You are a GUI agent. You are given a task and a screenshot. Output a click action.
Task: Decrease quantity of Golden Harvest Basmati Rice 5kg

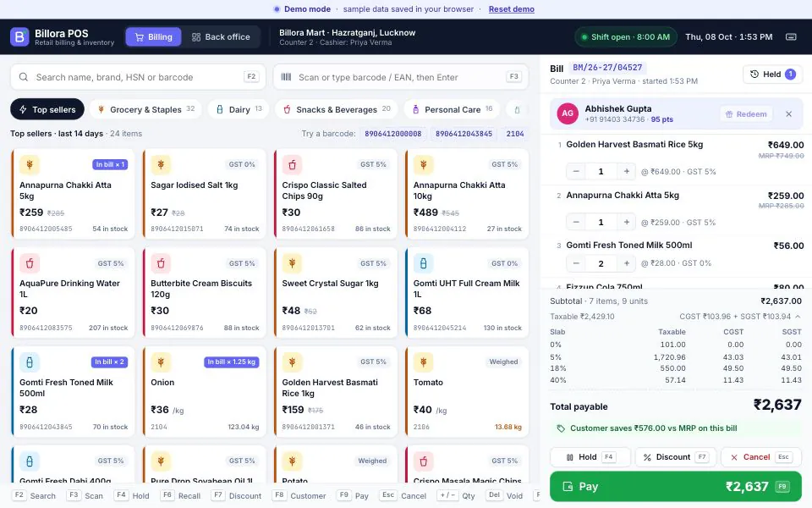576,171
